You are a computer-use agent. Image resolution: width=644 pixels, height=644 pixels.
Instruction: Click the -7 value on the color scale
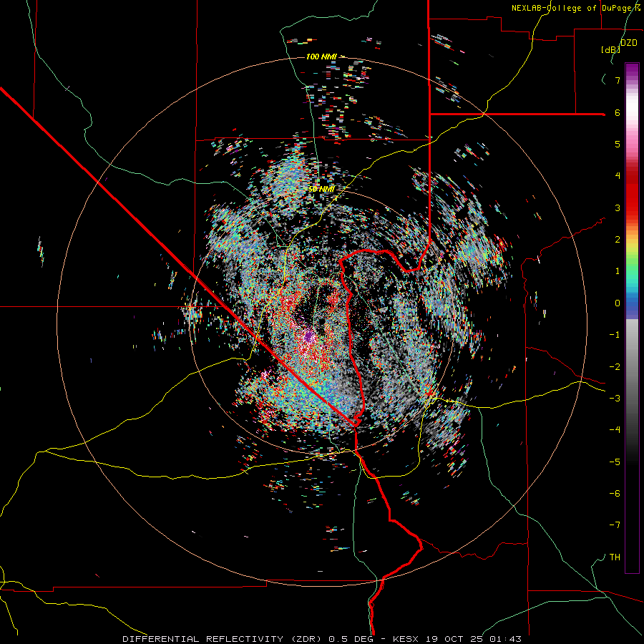615,525
